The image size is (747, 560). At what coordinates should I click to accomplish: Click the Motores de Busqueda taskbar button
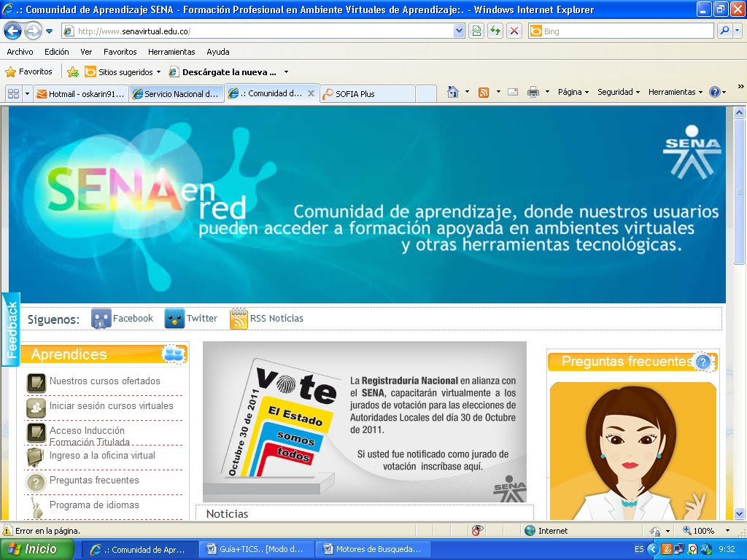tap(373, 548)
